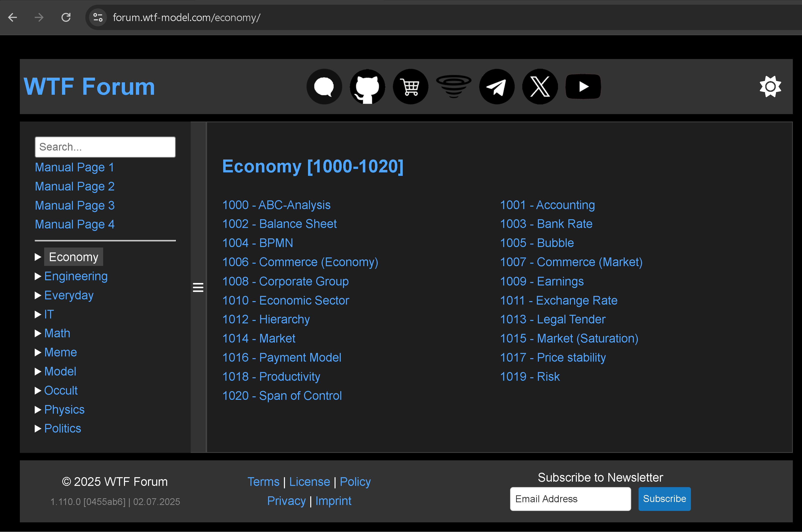Open topic 1012 - Hierarchy

[266, 319]
